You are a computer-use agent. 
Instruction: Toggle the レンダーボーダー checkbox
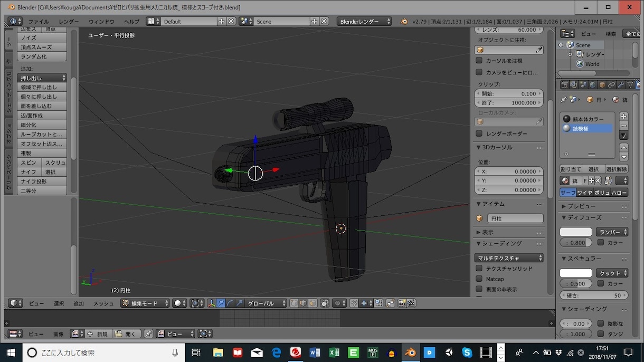(479, 134)
